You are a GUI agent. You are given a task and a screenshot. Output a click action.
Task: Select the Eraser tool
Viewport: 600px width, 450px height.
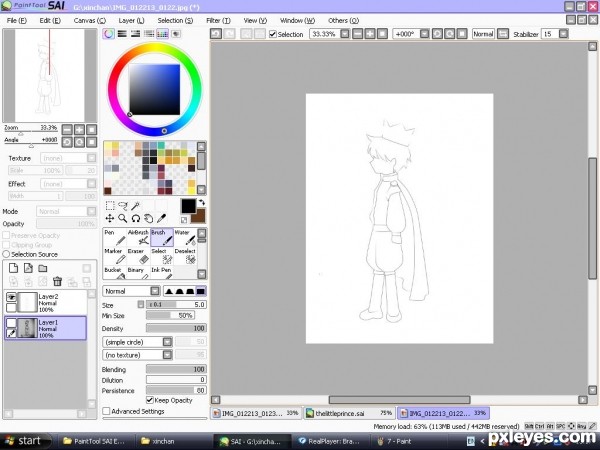click(138, 256)
